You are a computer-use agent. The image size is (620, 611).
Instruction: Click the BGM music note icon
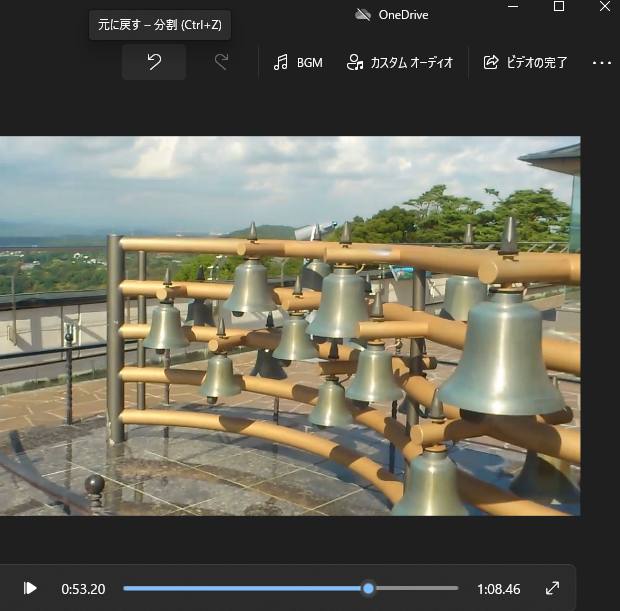[x=281, y=62]
